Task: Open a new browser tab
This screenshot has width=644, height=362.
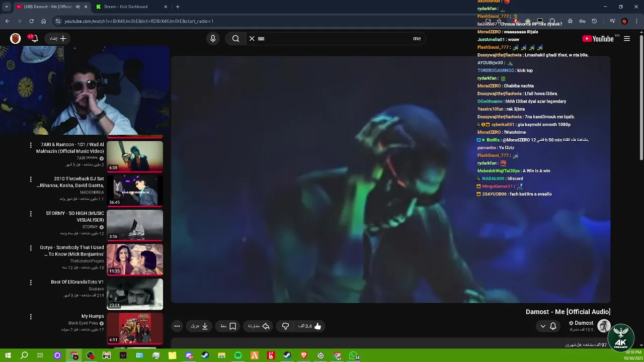Action: 178,7
